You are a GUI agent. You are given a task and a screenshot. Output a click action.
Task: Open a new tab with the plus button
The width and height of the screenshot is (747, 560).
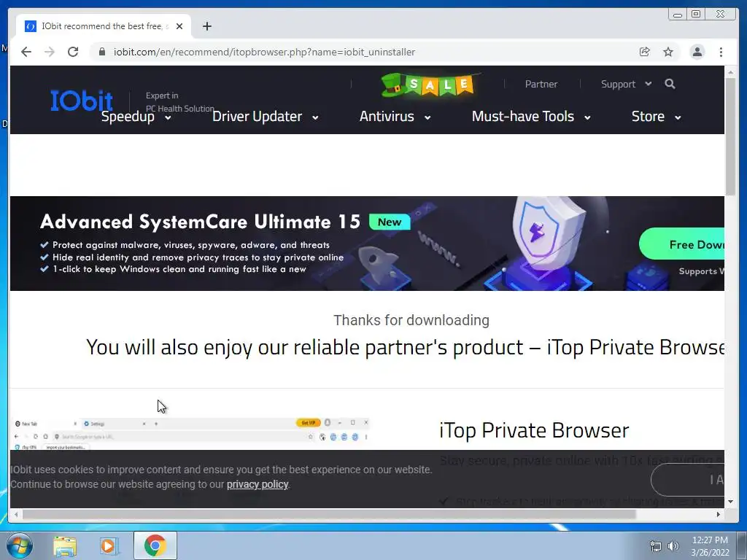(x=206, y=27)
